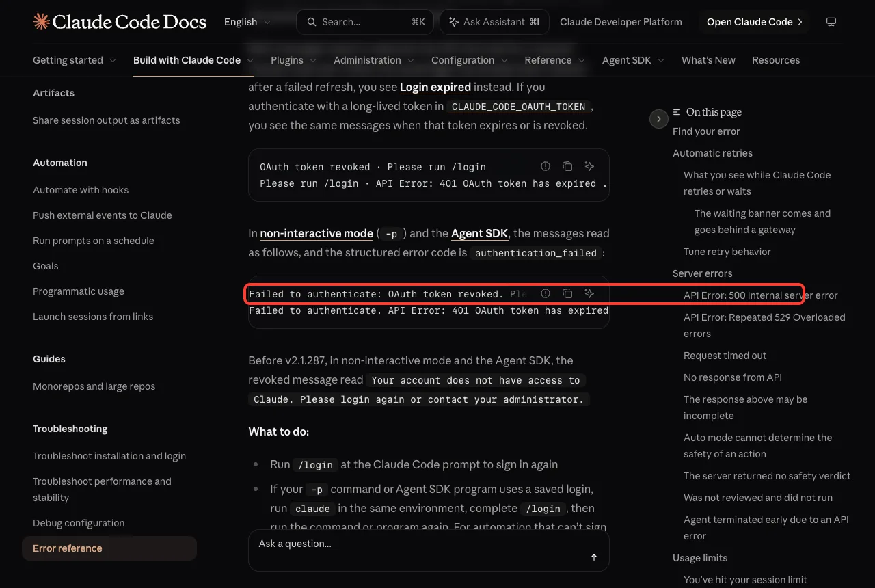Expand the Getting started menu
This screenshot has height=588, width=875.
click(x=75, y=60)
